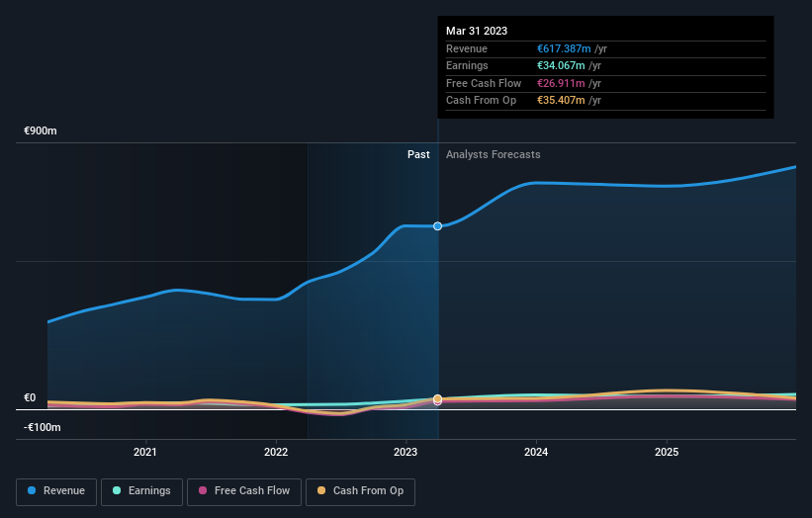Click the €26.911m free cash flow value

(561, 83)
